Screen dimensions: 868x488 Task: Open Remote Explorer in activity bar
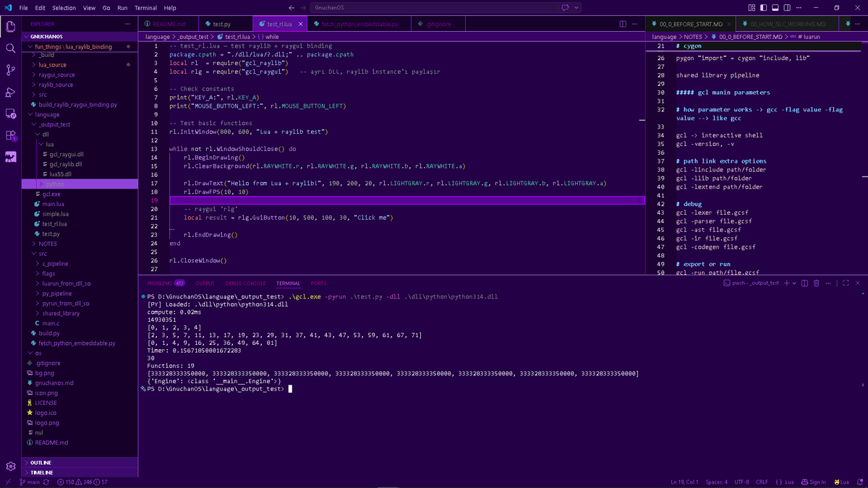point(10,114)
